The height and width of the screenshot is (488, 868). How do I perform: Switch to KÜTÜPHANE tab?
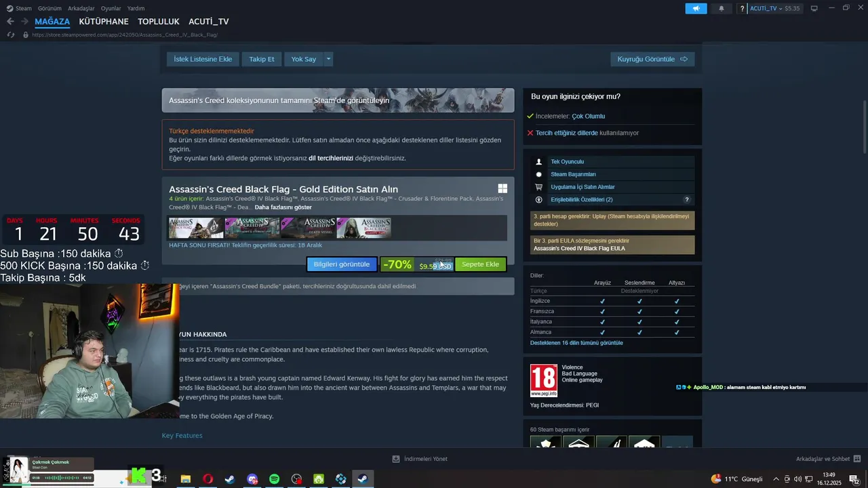pos(104,22)
